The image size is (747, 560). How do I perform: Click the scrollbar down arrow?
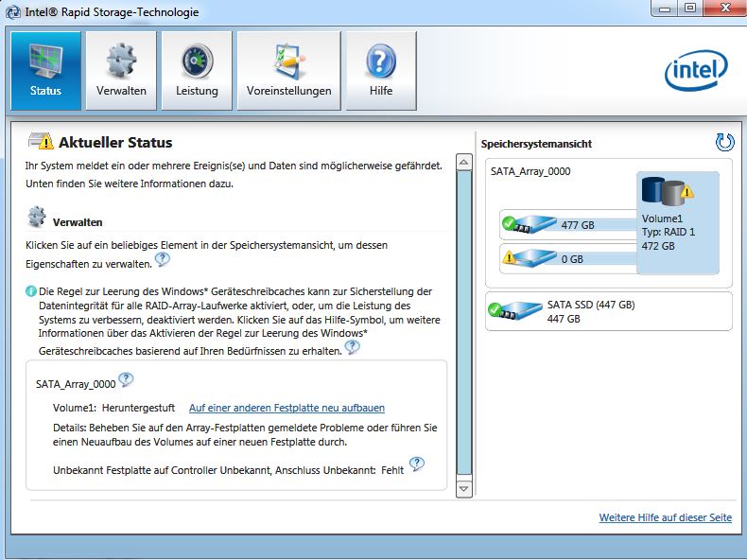(464, 489)
